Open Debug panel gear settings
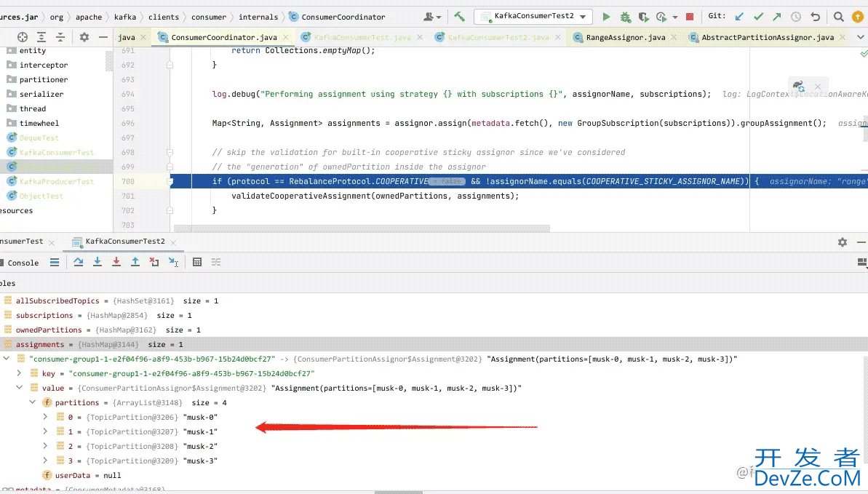This screenshot has width=868, height=494. click(x=843, y=242)
